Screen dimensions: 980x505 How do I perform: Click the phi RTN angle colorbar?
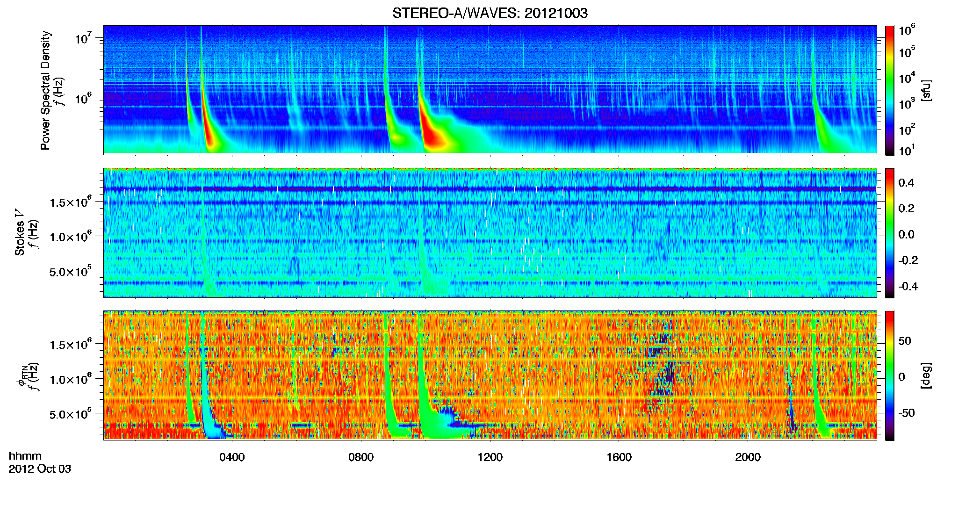pos(890,376)
